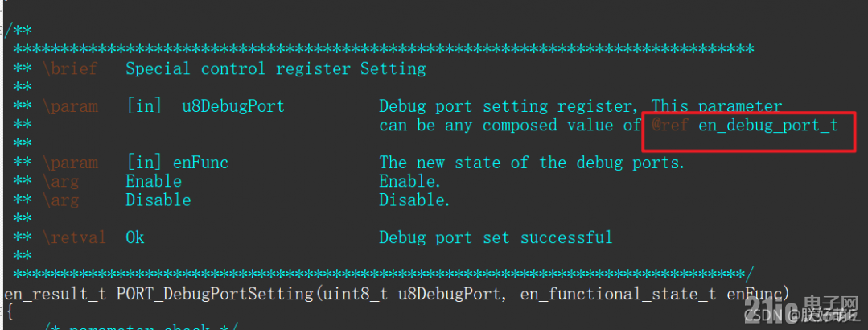Click the @ref tag in the comment
Viewport: 868px width, 330px height.
[670, 126]
